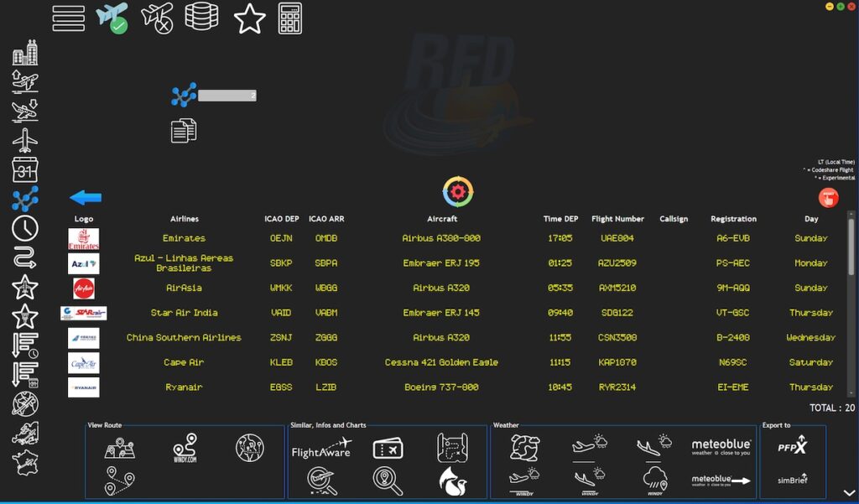Open the Windy rain cloud location icon
Screen dimensions: 859x504
(x=654, y=481)
